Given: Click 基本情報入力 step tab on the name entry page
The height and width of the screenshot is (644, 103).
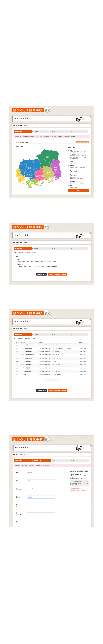Looking at the screenshot, I should coord(42,461).
